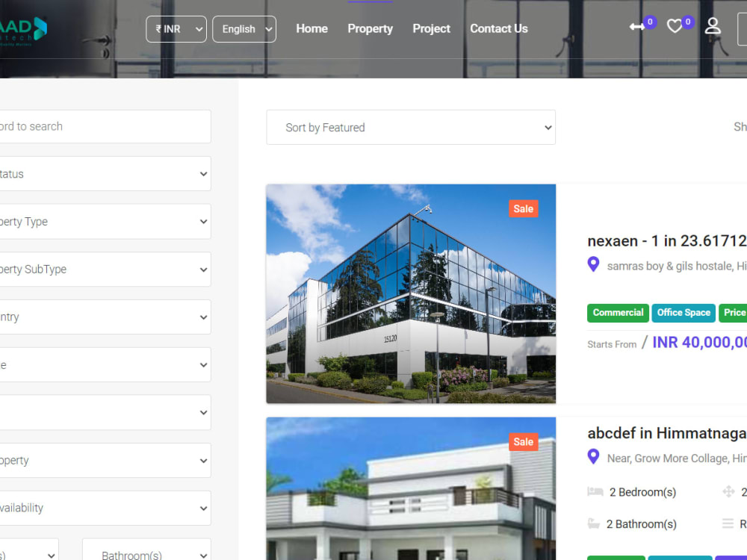Open the user account icon
Image resolution: width=747 pixels, height=560 pixels.
coord(713,25)
